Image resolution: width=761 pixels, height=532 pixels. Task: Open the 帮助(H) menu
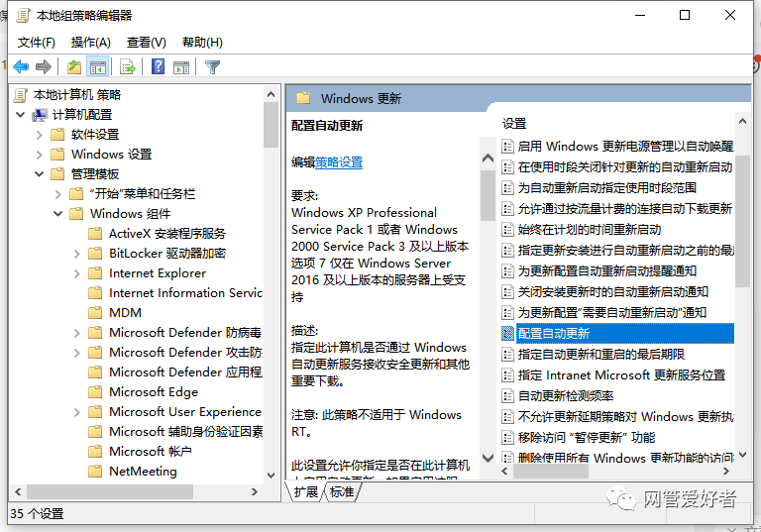(x=202, y=43)
